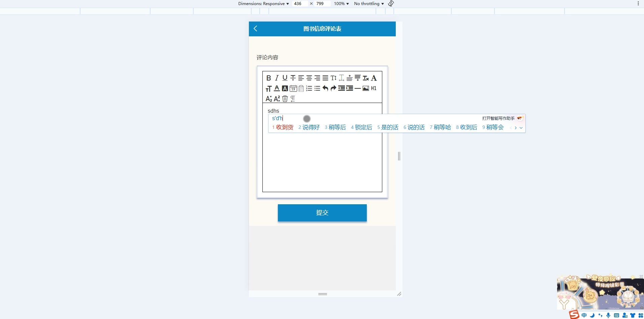Open the line height tool
Image resolution: width=644 pixels, height=319 pixels.
333,78
